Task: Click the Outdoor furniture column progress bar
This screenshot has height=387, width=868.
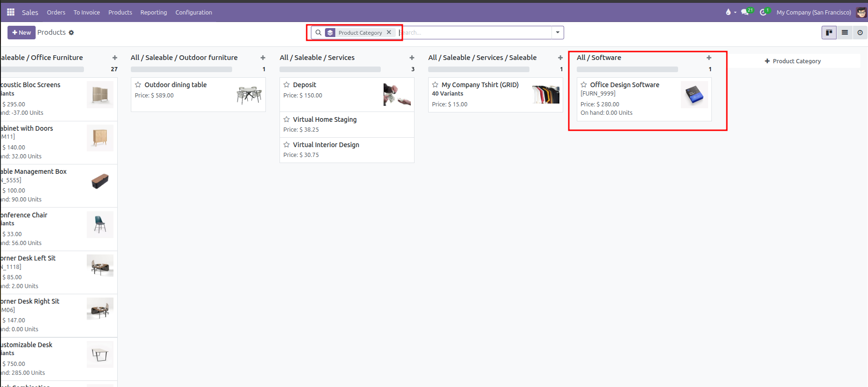Action: point(181,69)
